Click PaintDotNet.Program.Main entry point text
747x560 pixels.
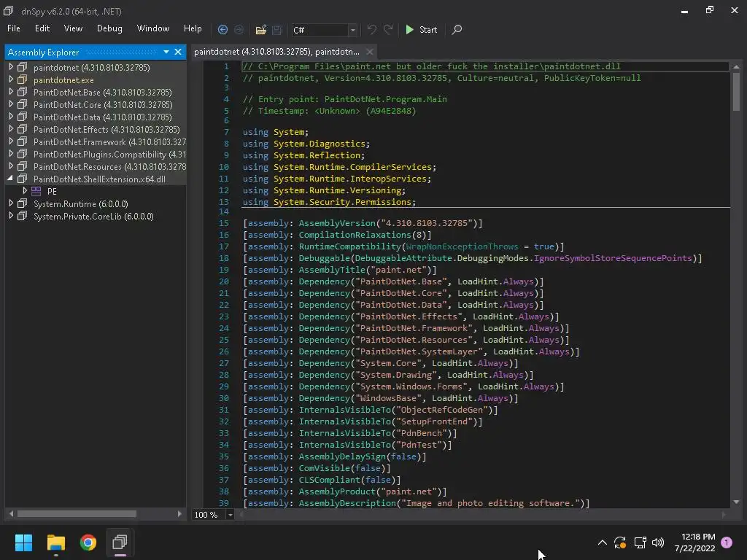pos(385,99)
